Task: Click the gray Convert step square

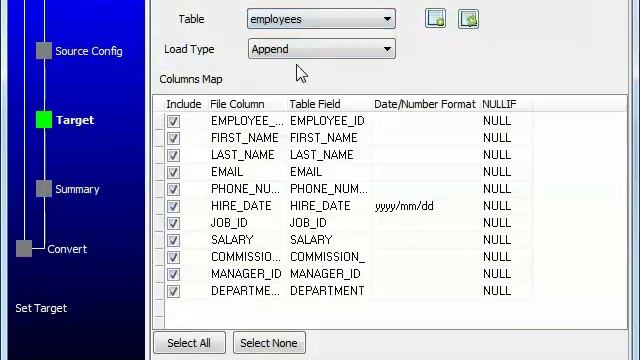Action: [x=24, y=249]
